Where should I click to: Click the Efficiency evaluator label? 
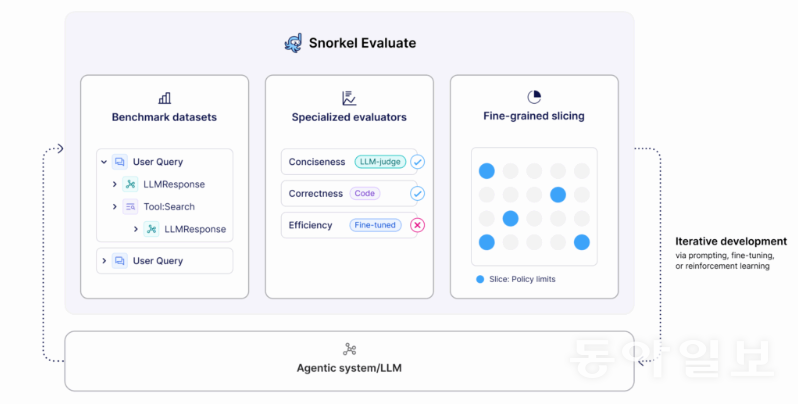[x=310, y=225]
